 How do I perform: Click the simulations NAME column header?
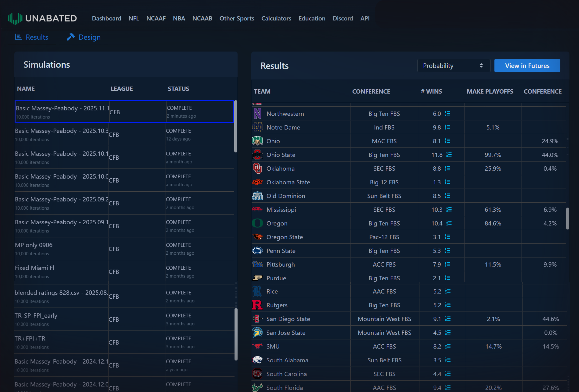[x=26, y=89]
